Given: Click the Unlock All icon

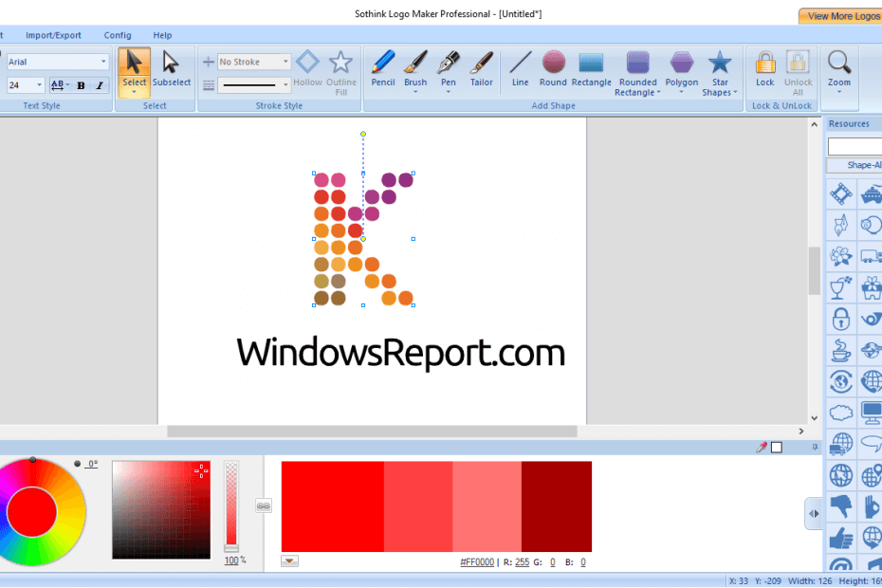Looking at the screenshot, I should tap(798, 73).
